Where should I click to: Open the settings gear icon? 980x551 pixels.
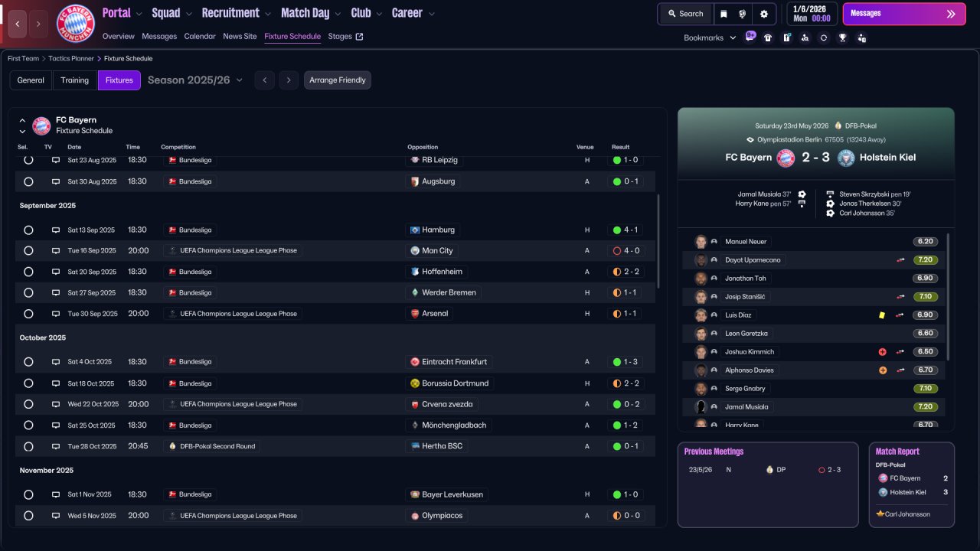tap(764, 14)
